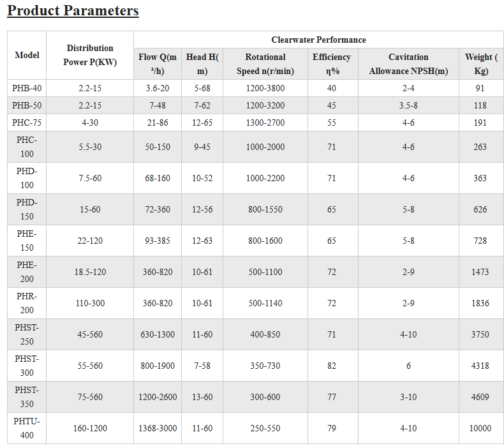The image size is (504, 446).
Task: Select the Weight (Kg) column header
Action: click(x=480, y=64)
